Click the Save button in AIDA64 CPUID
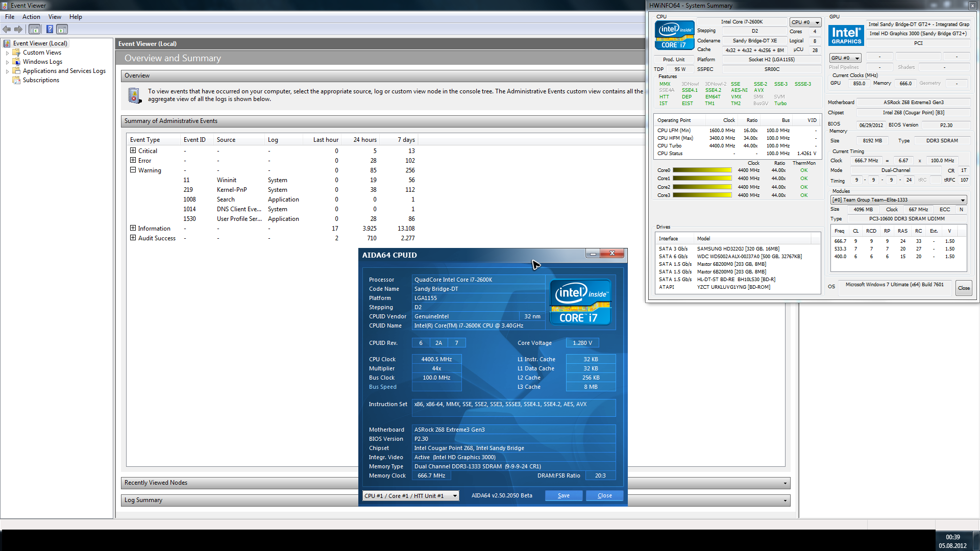980x551 pixels. click(x=563, y=496)
